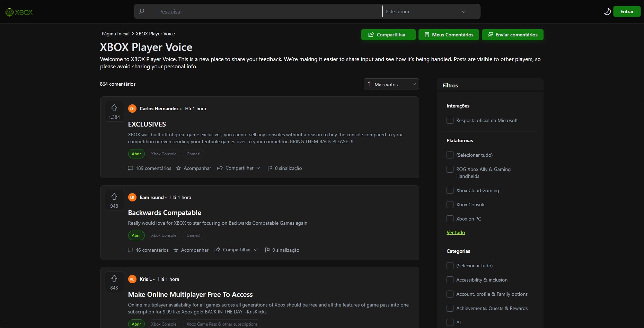Open the Backwards Compatable post title
644x328 pixels.
165,213
